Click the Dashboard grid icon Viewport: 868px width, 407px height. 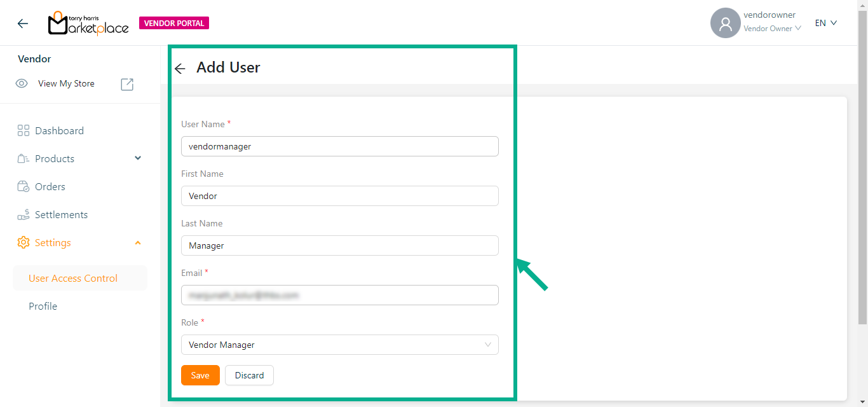click(24, 131)
